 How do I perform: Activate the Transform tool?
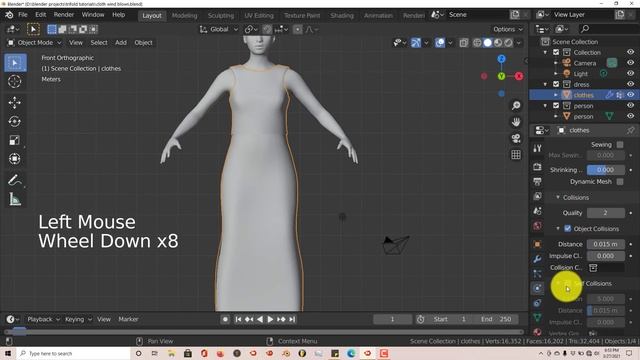coord(15,159)
